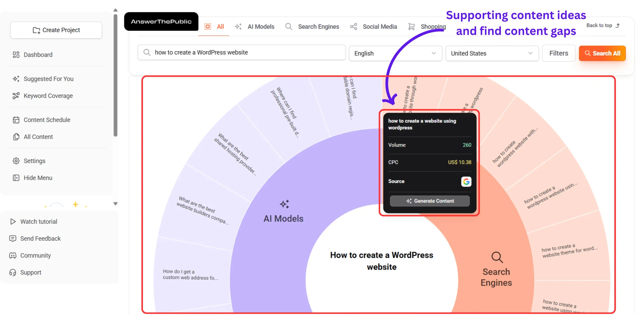Click the Watch tutorial play icon

pyautogui.click(x=13, y=221)
